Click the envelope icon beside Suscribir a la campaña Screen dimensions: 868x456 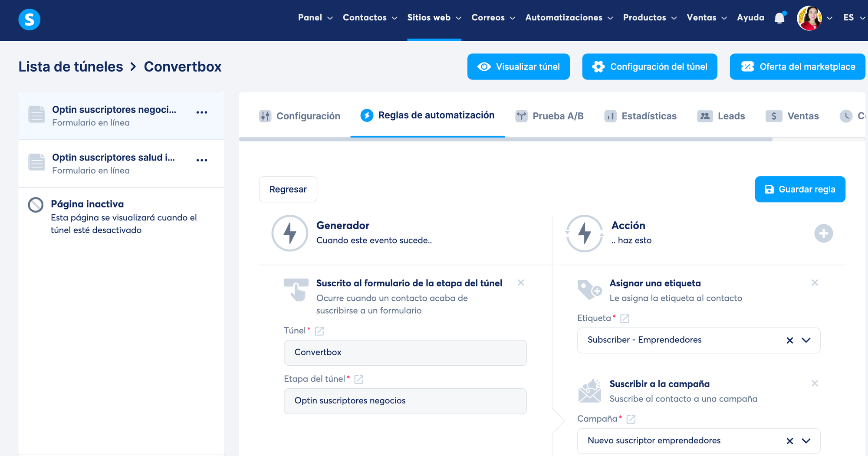589,390
